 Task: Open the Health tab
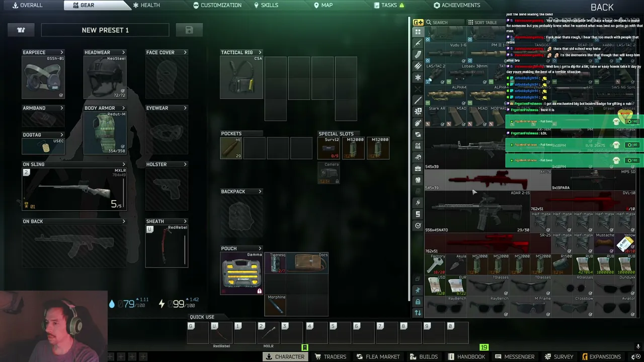tap(146, 5)
